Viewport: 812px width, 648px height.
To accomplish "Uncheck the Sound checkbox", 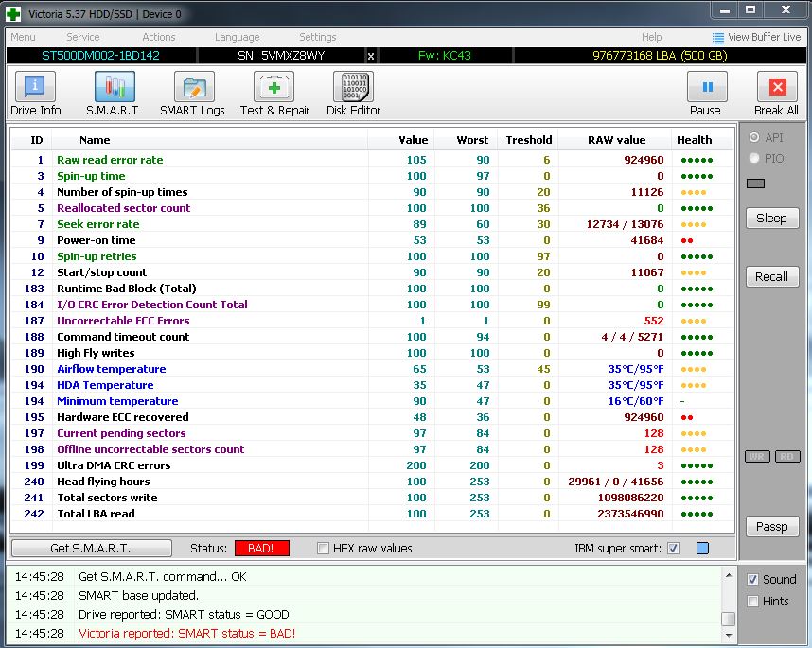I will (x=753, y=580).
